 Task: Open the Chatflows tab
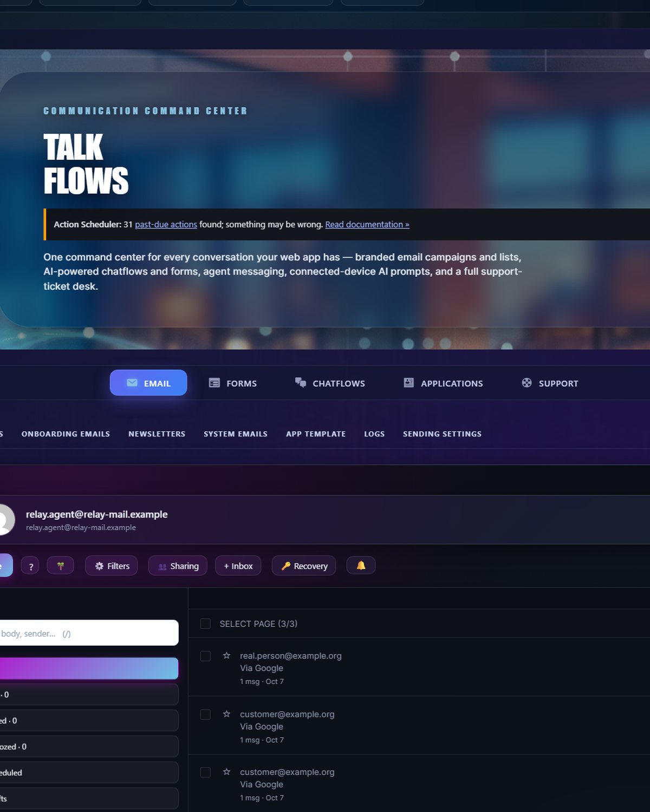[330, 383]
